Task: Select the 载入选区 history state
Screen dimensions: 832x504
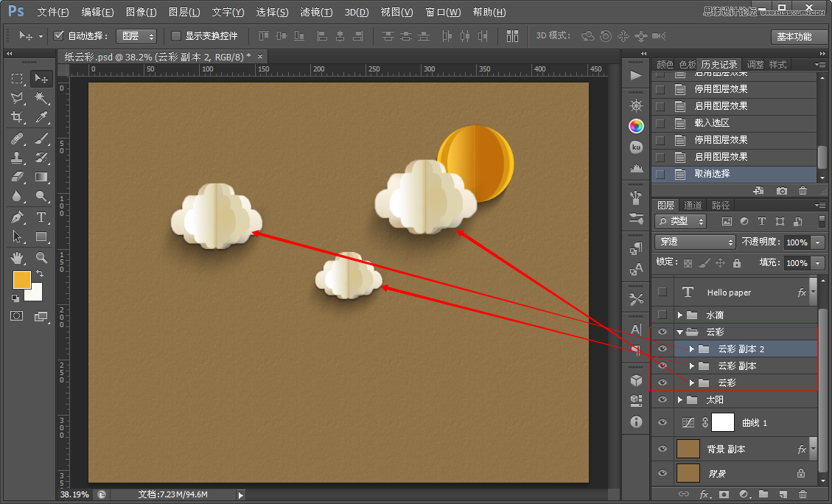Action: pos(735,123)
